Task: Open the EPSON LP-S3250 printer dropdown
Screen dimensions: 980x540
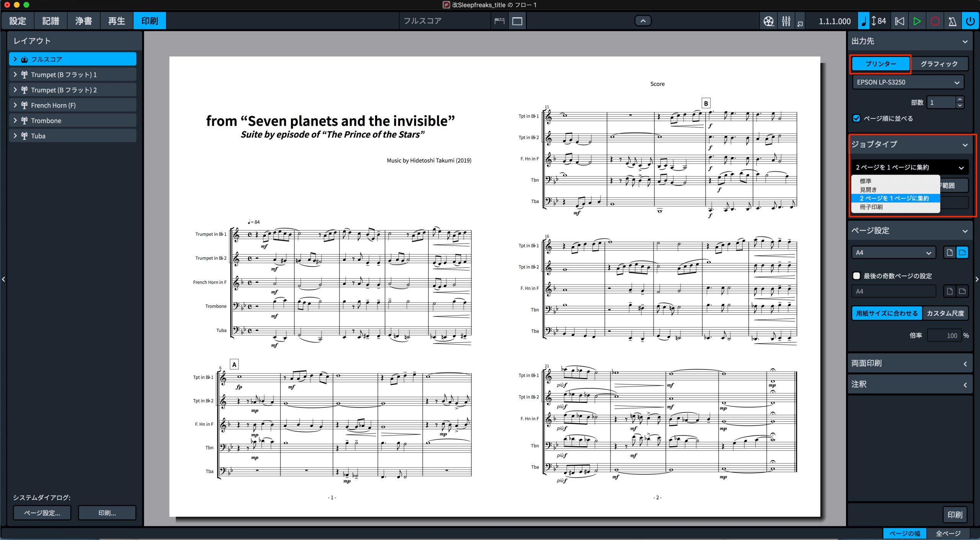Action: point(908,82)
